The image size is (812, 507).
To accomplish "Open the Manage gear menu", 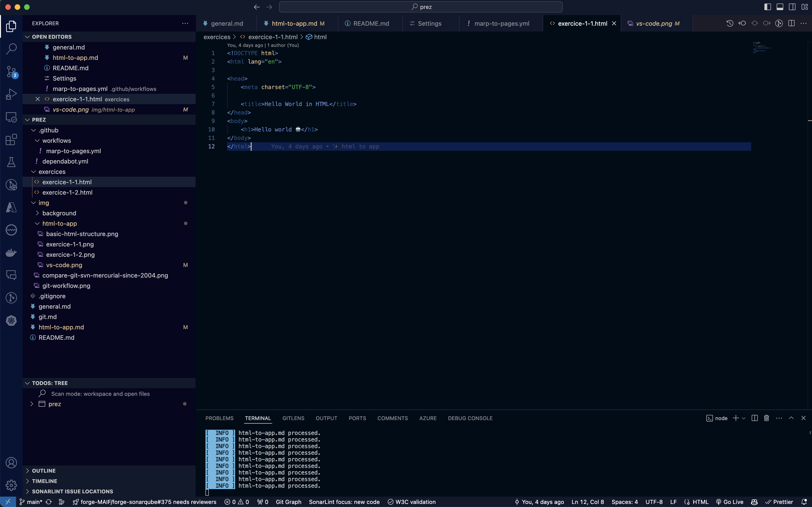I will [11, 485].
